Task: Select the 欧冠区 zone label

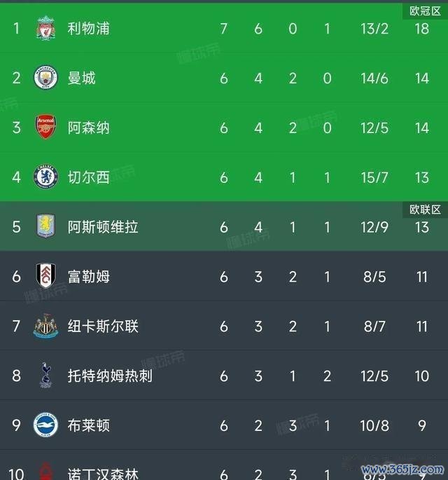Action: pos(425,11)
